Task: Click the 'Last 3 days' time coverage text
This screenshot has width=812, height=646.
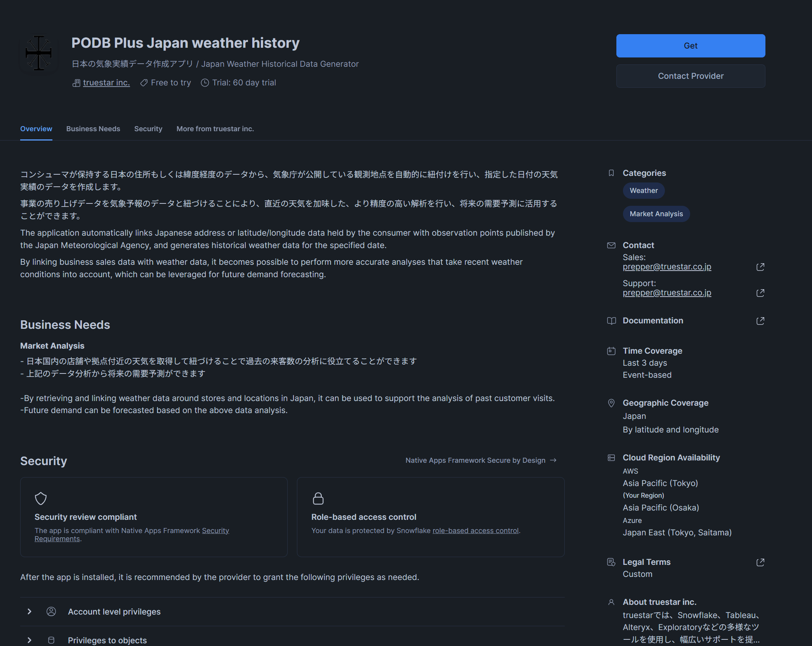Action: pos(645,363)
